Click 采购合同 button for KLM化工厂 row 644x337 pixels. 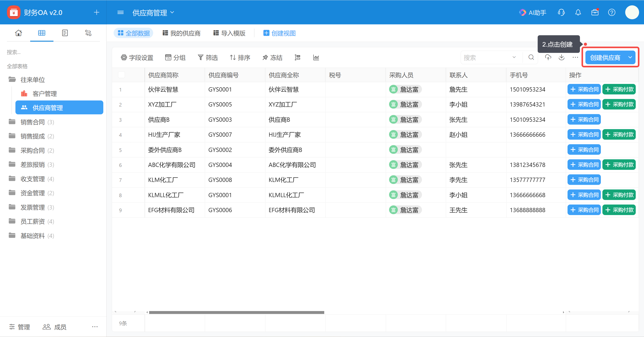point(584,180)
